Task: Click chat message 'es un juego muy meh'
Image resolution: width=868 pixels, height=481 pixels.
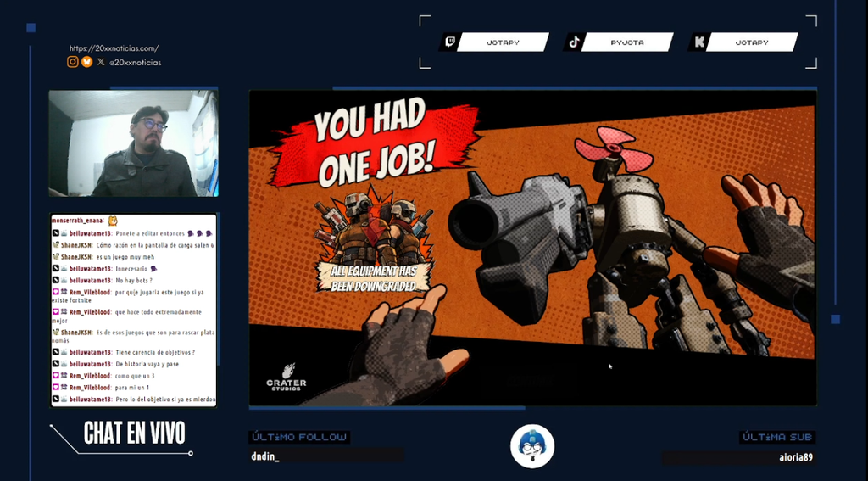Action: click(125, 257)
